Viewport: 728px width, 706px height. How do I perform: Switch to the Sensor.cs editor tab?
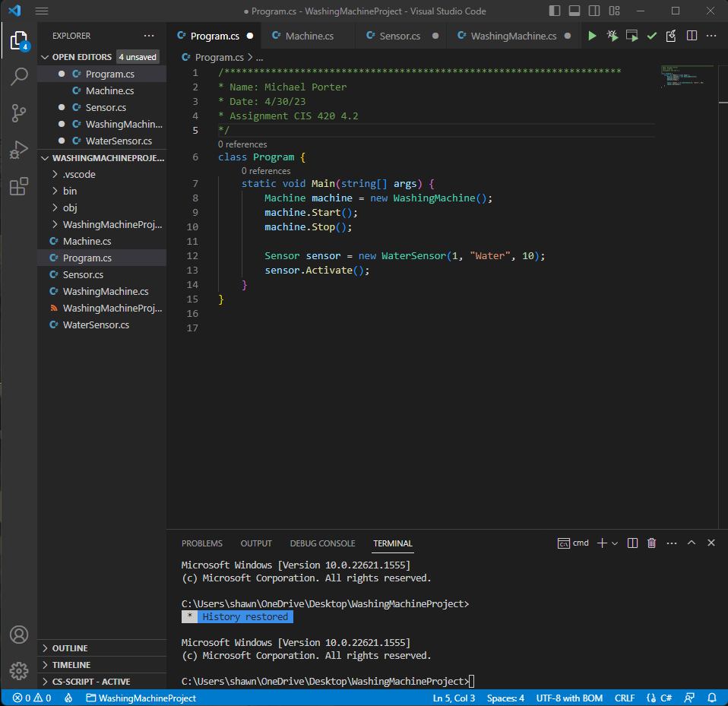pos(400,36)
